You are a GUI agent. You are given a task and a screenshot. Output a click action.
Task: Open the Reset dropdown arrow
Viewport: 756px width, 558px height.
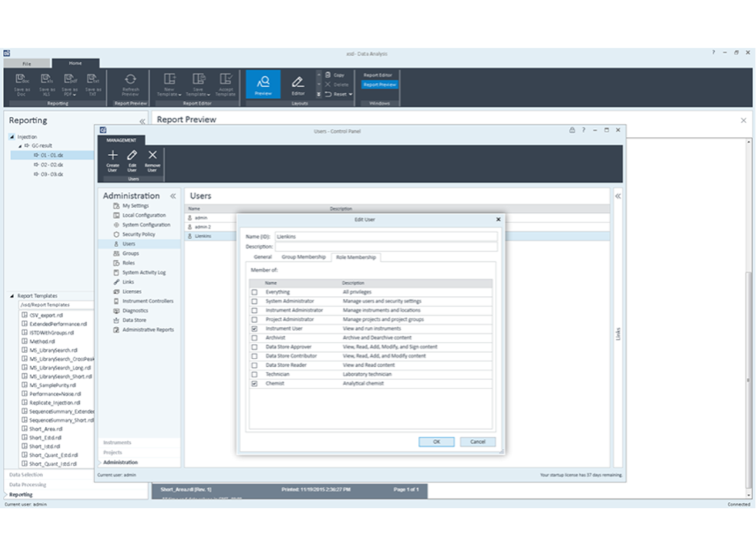351,94
